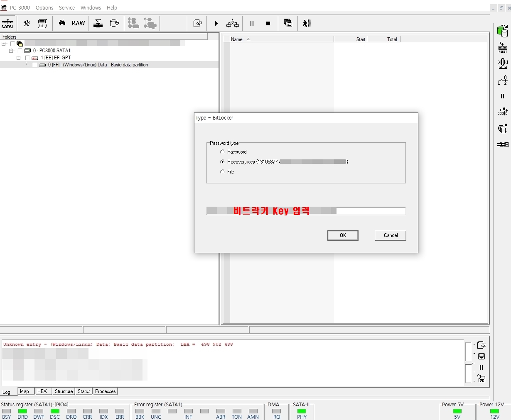511x420 pixels.
Task: Click the running man exit icon
Action: point(307,23)
